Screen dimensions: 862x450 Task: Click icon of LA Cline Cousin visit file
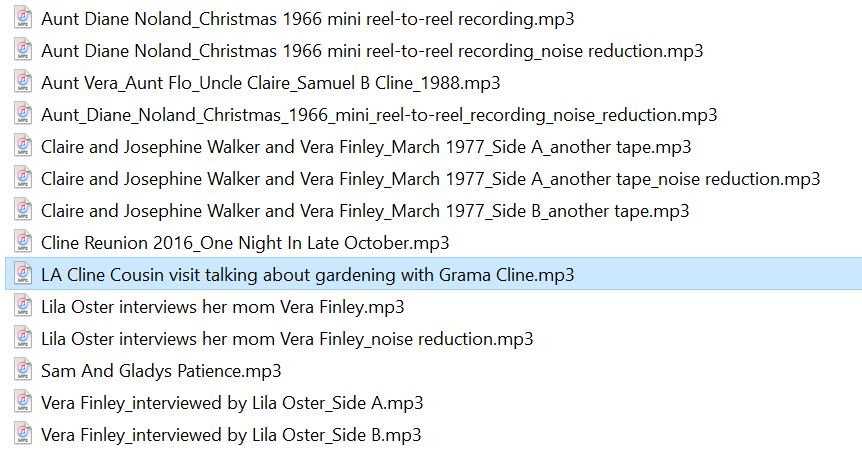(23, 274)
